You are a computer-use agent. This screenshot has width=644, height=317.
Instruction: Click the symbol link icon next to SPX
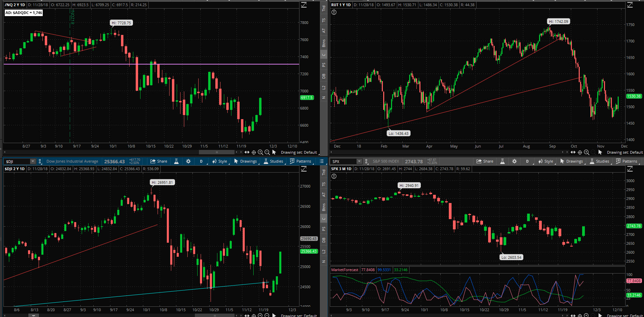click(366, 161)
